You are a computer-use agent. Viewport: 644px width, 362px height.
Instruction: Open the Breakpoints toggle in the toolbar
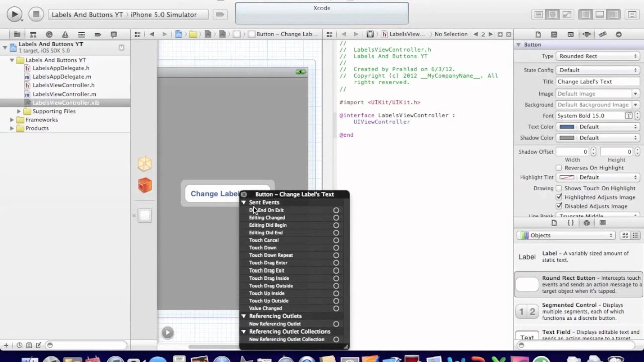click(x=220, y=14)
